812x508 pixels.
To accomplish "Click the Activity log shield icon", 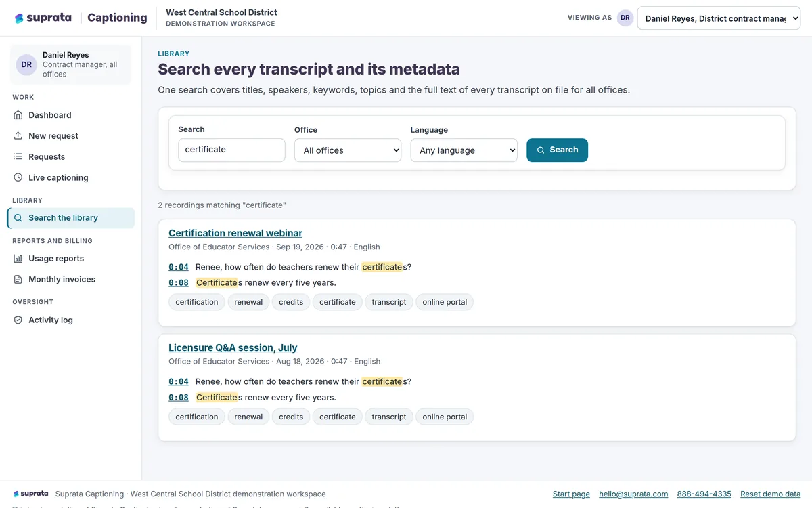I will [18, 320].
